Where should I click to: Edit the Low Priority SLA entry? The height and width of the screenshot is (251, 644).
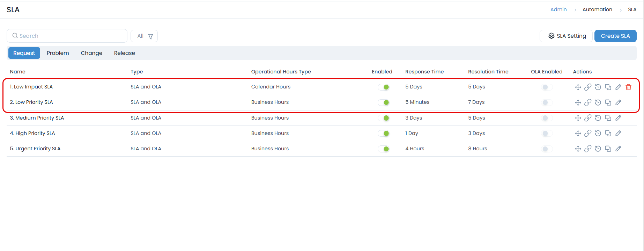tap(618, 102)
